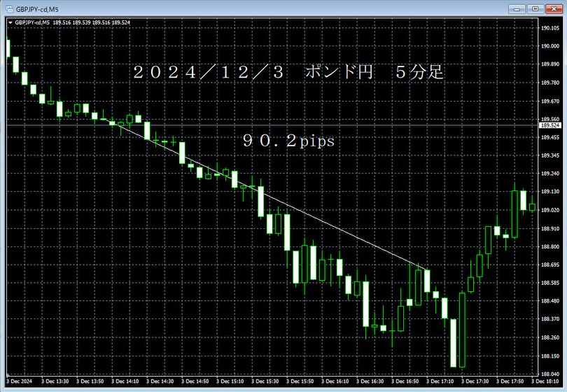Select the 2024/12/3 ポンド円 5分足 text label

tap(288, 72)
